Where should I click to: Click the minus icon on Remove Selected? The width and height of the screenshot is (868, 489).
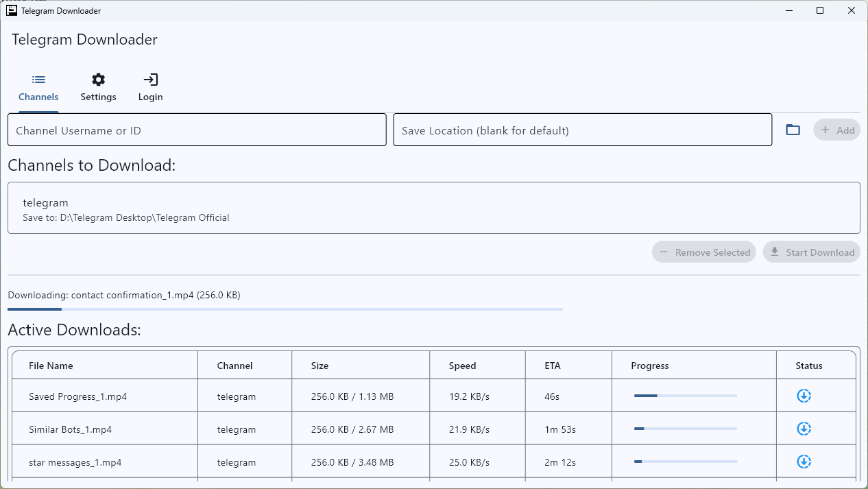point(663,252)
